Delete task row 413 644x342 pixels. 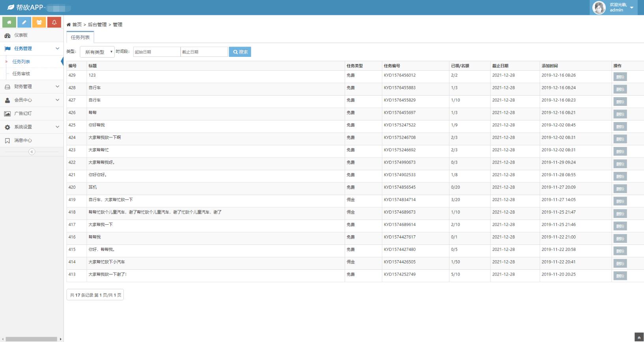[620, 276]
